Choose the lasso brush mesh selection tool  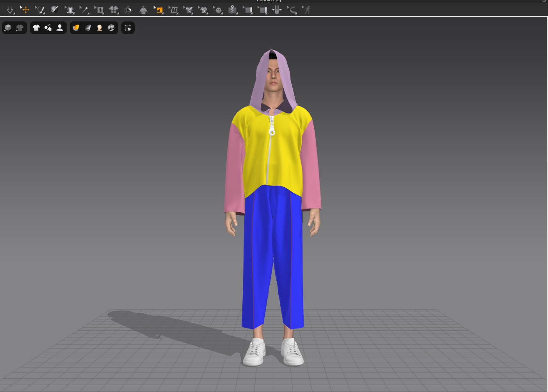(40, 10)
